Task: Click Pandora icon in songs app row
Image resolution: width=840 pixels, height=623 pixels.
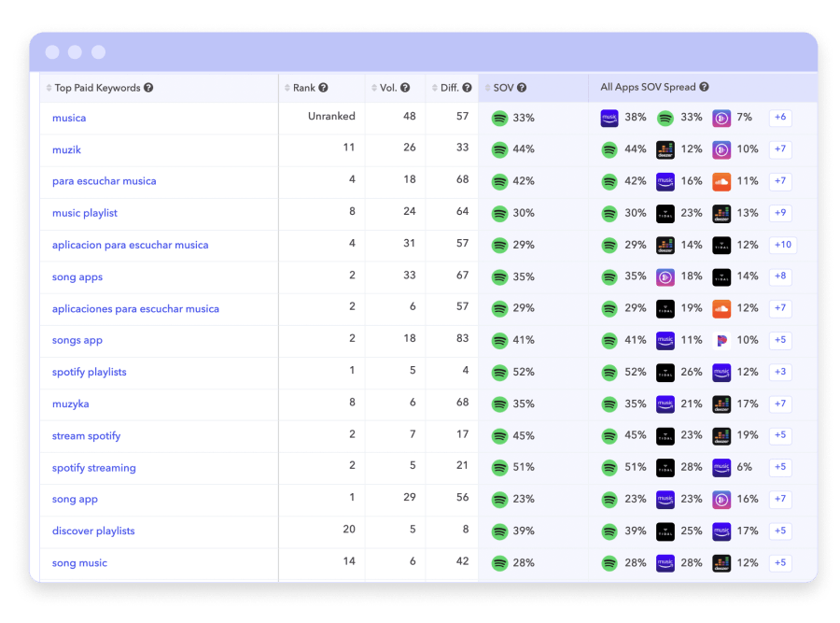Action: (721, 340)
